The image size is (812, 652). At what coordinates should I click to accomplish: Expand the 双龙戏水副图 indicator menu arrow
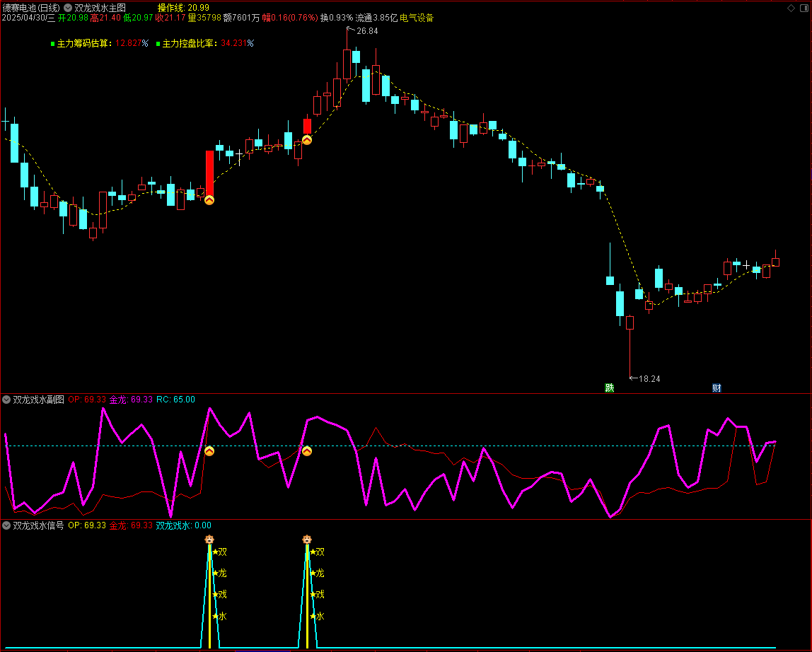tap(6, 400)
